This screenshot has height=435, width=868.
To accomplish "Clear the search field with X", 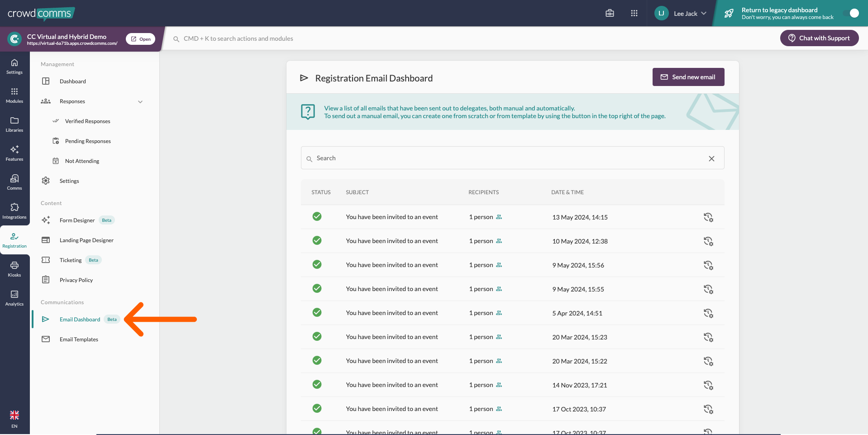I will click(x=711, y=158).
